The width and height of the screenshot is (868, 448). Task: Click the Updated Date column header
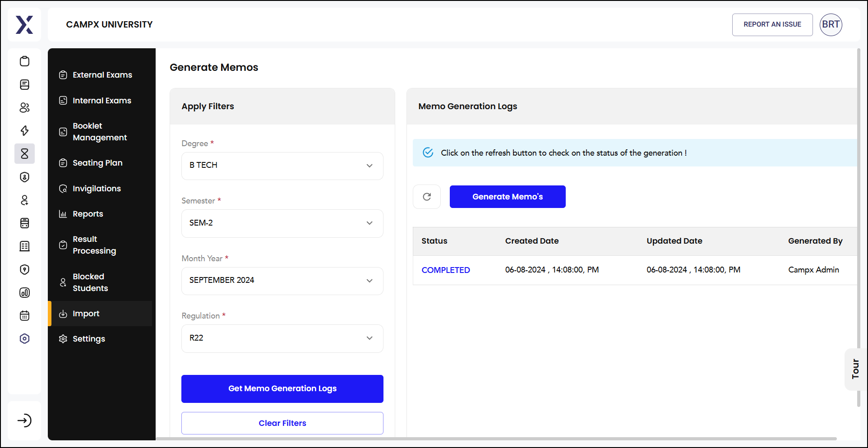point(674,241)
